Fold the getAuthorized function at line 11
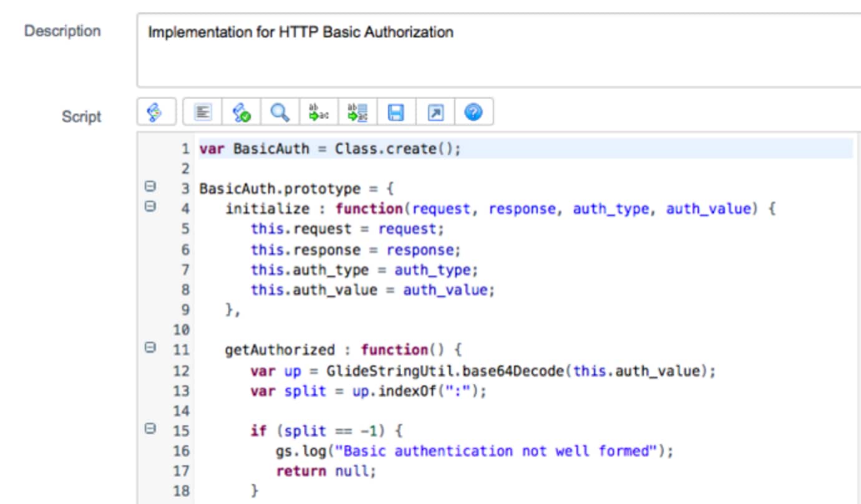Screen dimensions: 861x504 point(150,348)
